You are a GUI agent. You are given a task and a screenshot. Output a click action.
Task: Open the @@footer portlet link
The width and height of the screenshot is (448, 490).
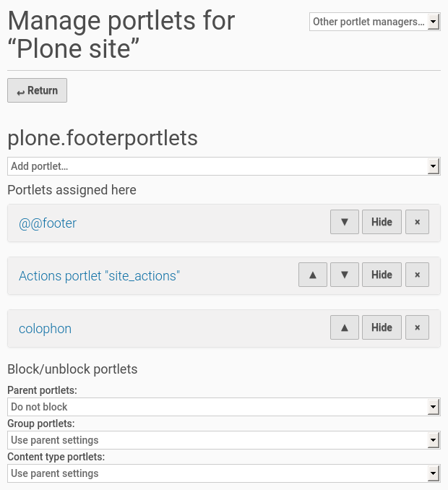(x=48, y=223)
